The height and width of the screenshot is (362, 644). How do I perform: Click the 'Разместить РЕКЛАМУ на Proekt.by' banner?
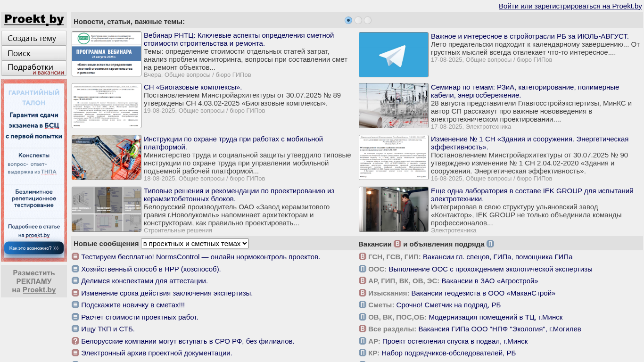(34, 281)
